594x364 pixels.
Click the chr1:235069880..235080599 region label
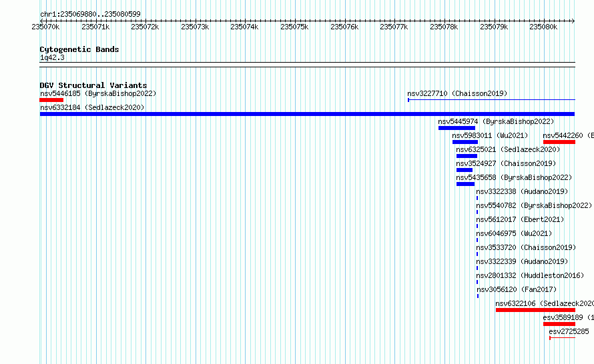(x=90, y=14)
